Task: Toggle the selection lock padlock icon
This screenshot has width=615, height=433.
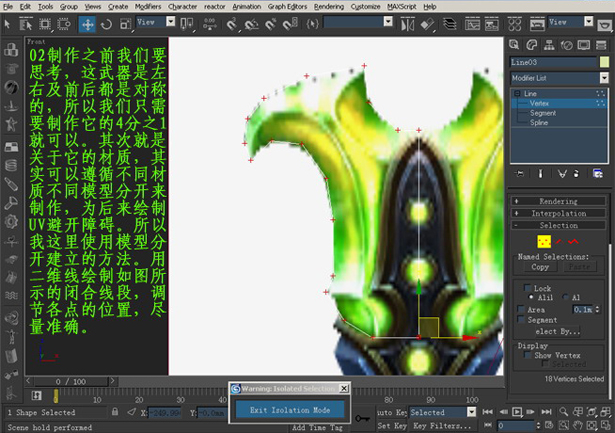Action: tap(115, 411)
